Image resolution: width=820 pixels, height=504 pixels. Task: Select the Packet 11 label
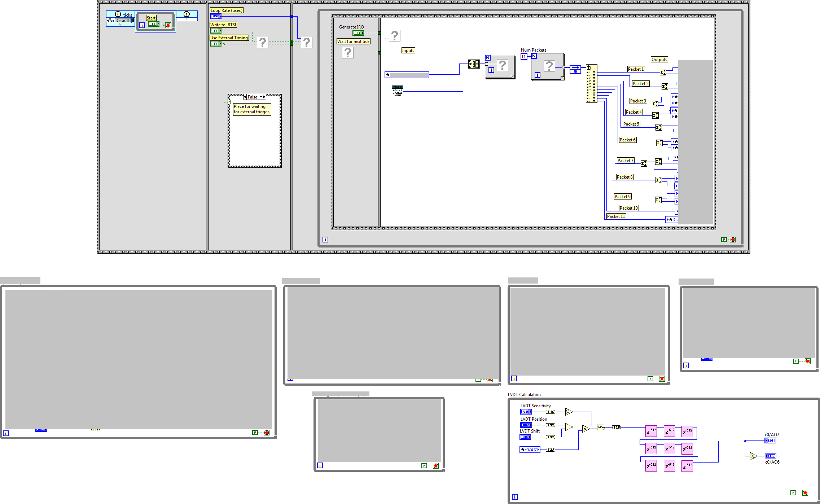click(x=616, y=216)
